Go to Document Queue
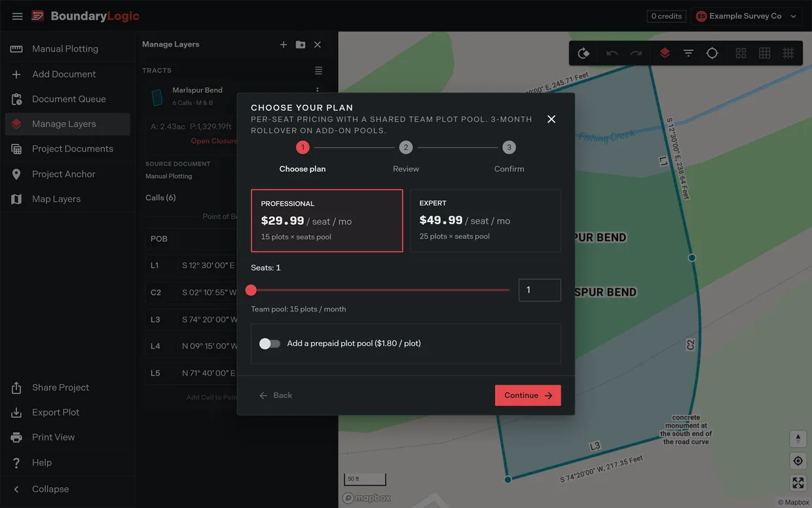 [67, 99]
